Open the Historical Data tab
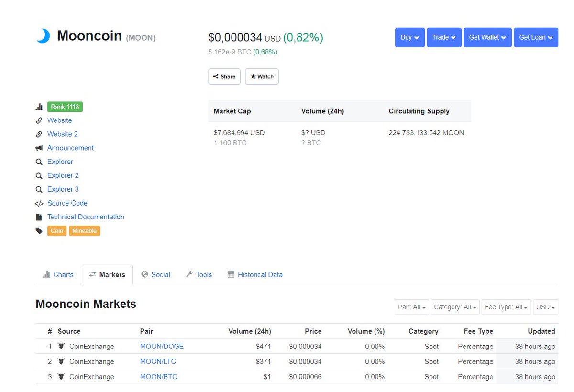This screenshot has width=574, height=392. coord(255,275)
